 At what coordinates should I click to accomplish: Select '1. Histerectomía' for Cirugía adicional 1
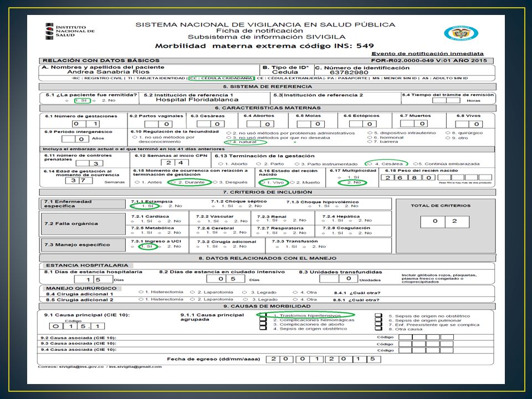[141, 292]
